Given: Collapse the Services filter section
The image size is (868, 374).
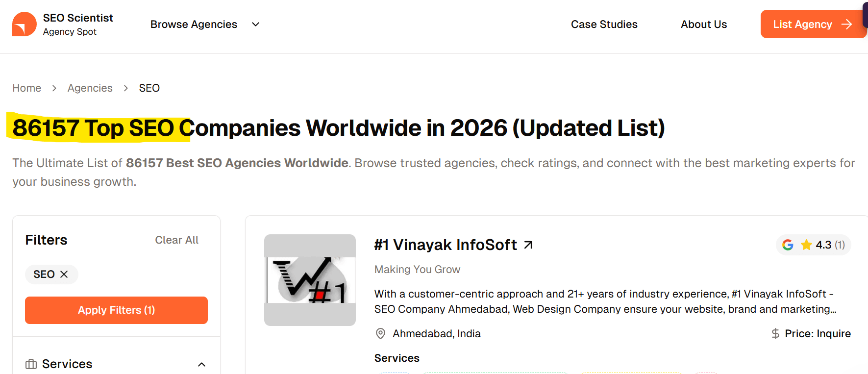Looking at the screenshot, I should [201, 364].
